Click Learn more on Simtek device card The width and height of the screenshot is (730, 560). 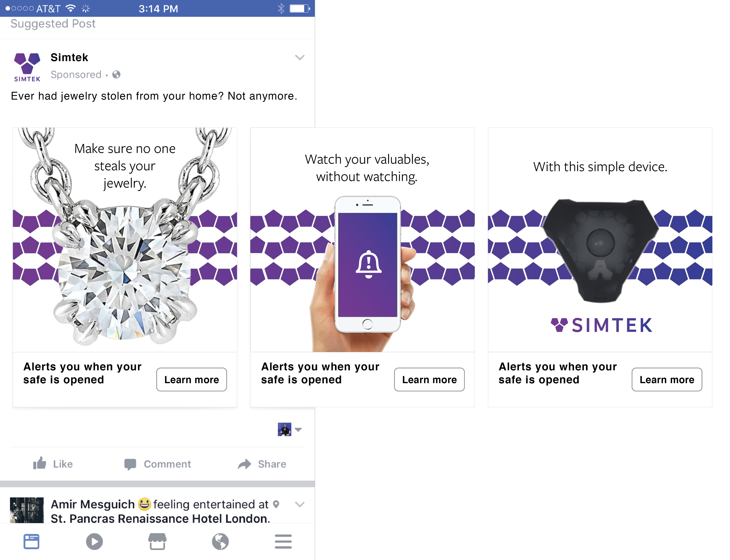667,379
